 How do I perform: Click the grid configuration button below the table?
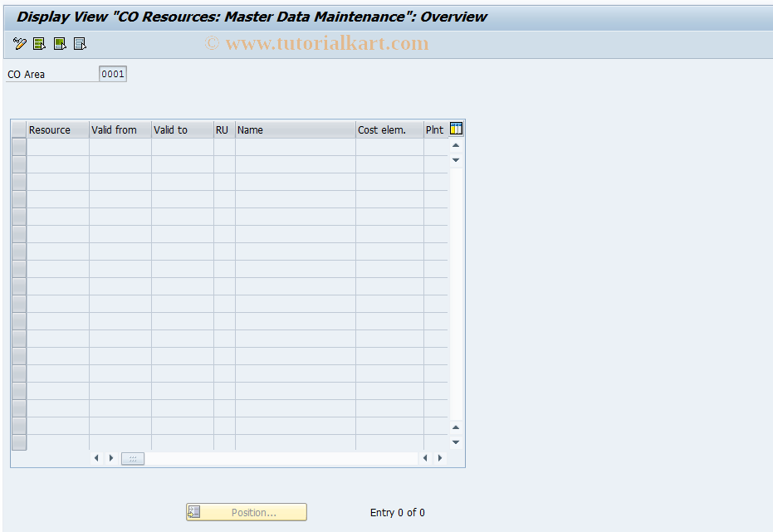(132, 457)
